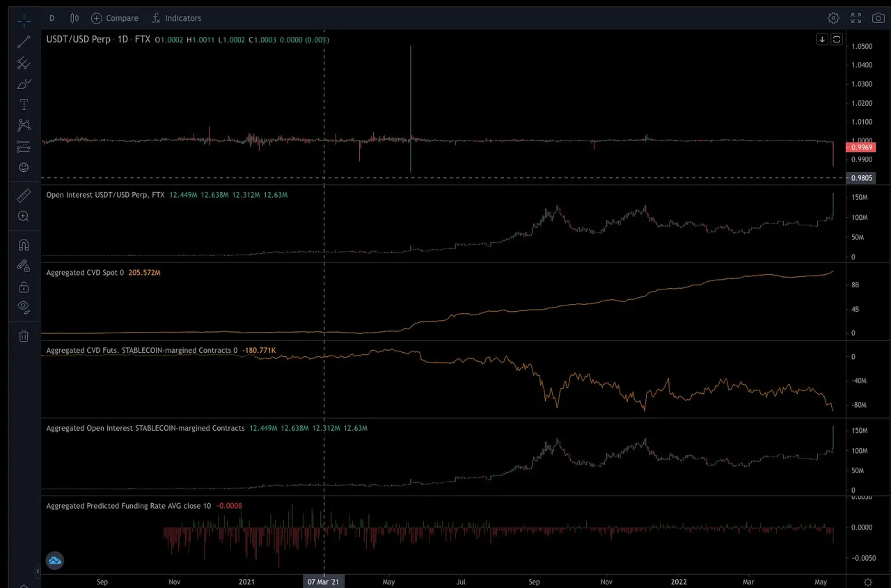The image size is (891, 588).
Task: Click the USDT/USD Perp symbol title
Action: (x=78, y=40)
